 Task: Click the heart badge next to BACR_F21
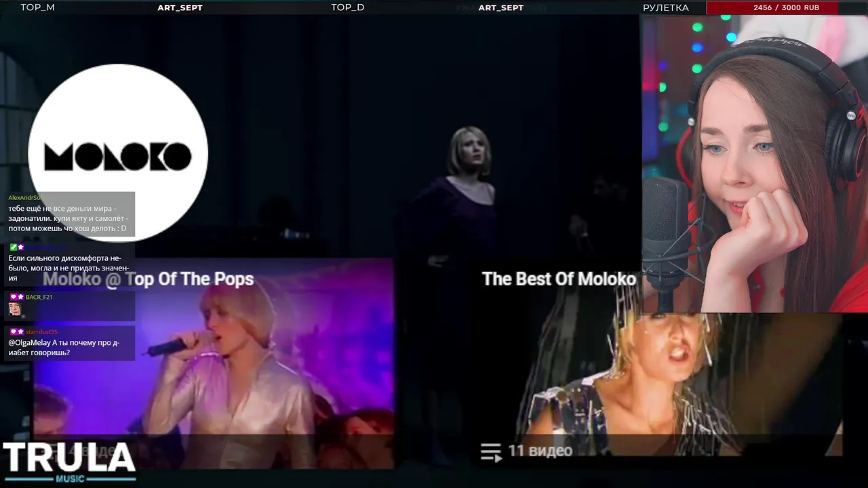coord(13,298)
